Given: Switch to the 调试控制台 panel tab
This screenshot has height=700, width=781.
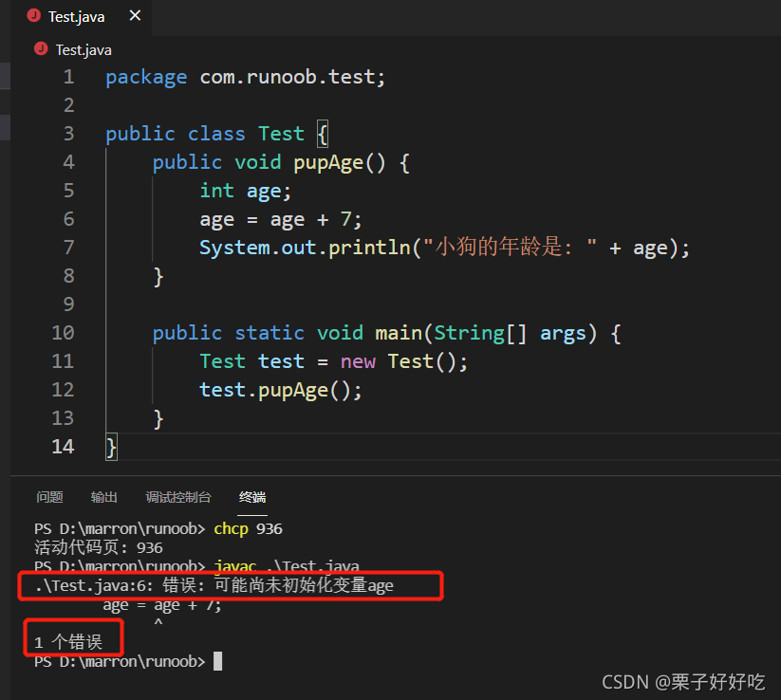Looking at the screenshot, I should (x=178, y=497).
